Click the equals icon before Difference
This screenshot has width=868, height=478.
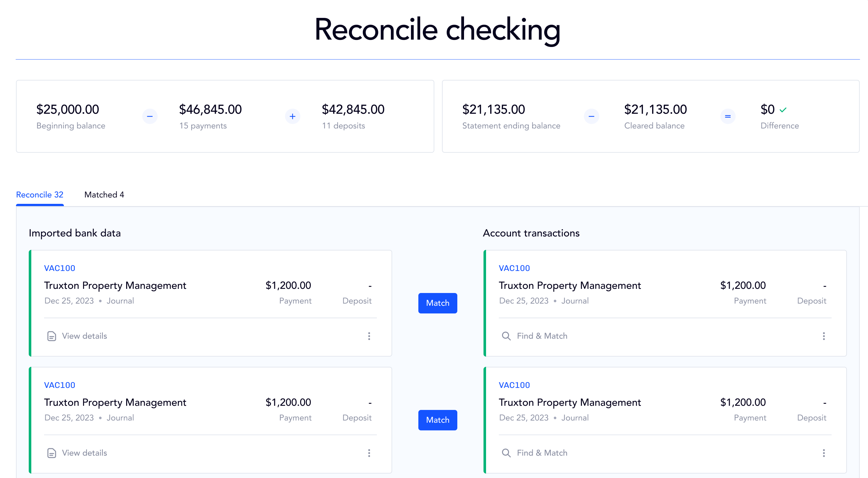click(x=728, y=116)
